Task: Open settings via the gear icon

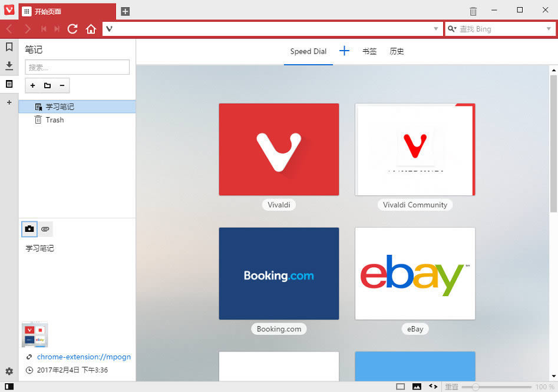Action: pyautogui.click(x=9, y=371)
